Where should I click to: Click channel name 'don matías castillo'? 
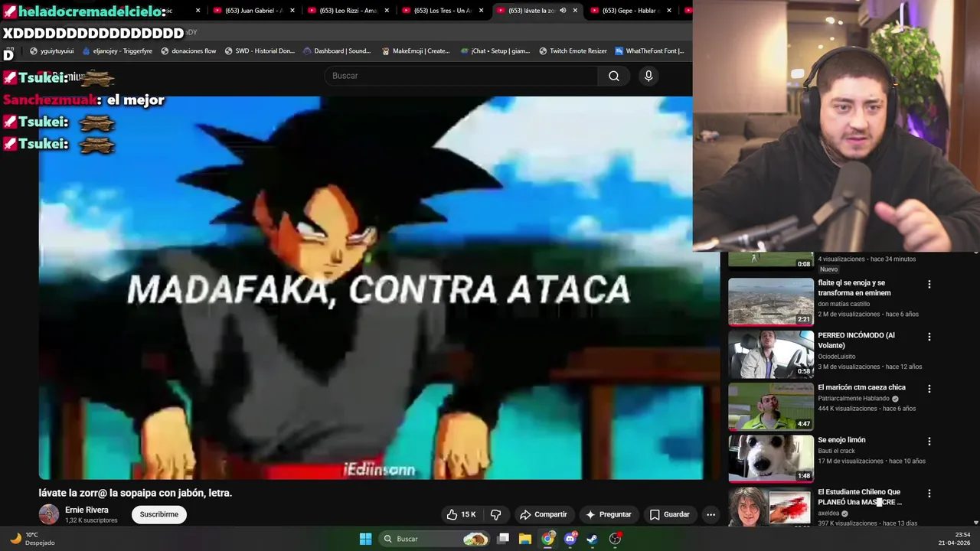[x=844, y=304]
